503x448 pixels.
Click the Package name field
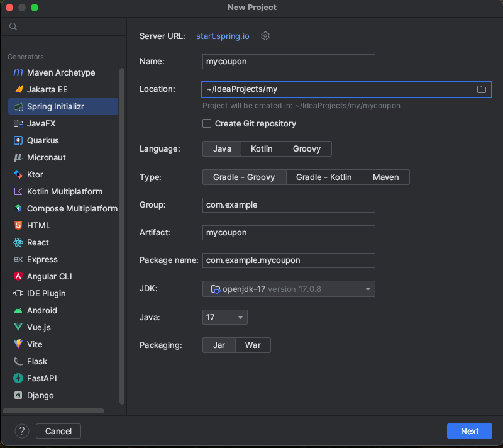point(289,260)
